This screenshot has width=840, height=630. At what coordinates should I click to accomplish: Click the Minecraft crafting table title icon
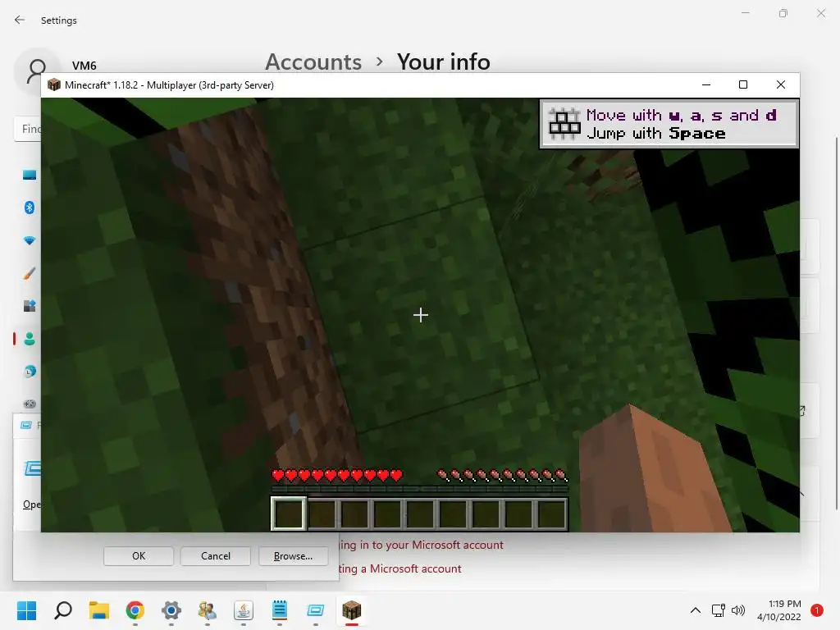53,84
